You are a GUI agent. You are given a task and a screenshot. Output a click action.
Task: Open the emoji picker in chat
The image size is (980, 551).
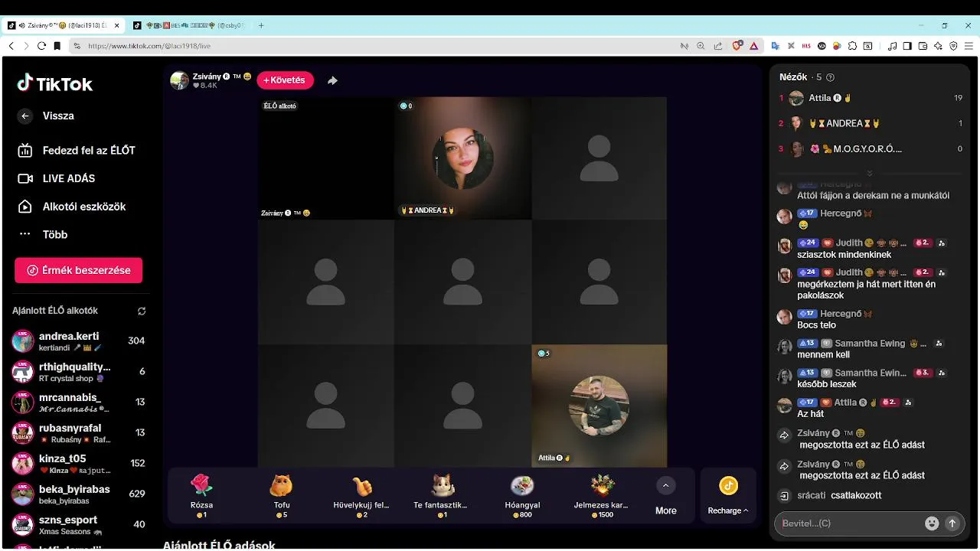tap(932, 523)
